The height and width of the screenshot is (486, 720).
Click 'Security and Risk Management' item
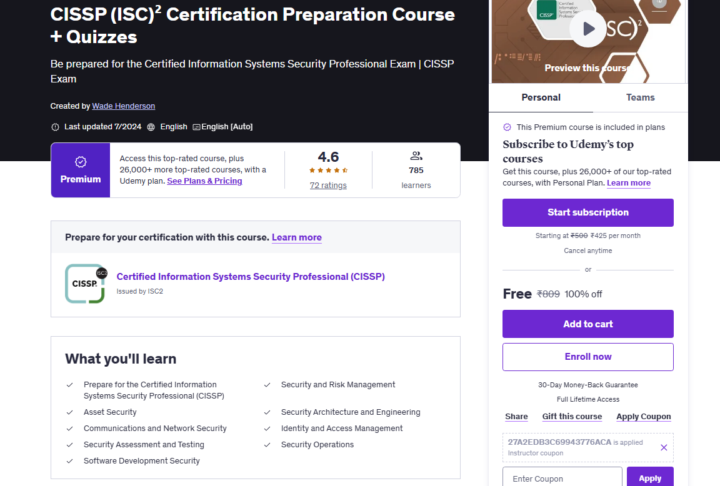click(x=338, y=385)
